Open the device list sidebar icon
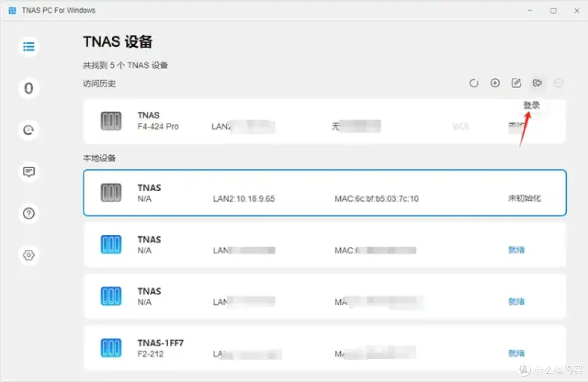588x382 pixels. [28, 47]
